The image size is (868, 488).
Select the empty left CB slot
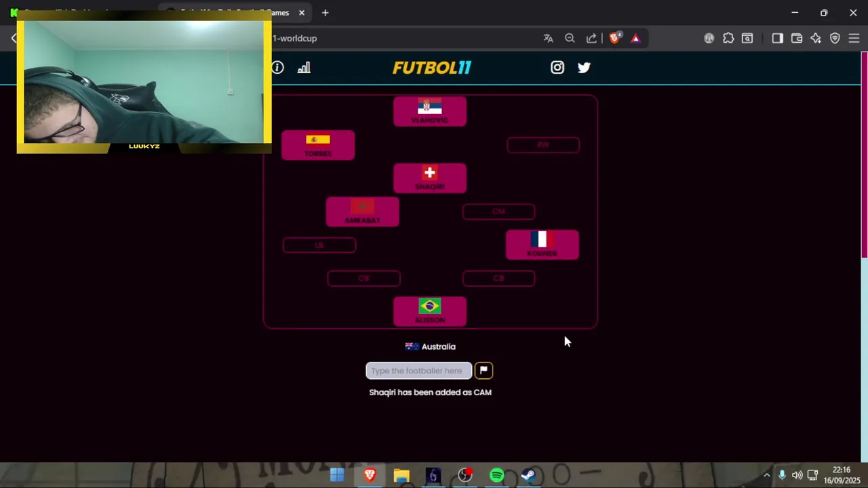pos(363,279)
